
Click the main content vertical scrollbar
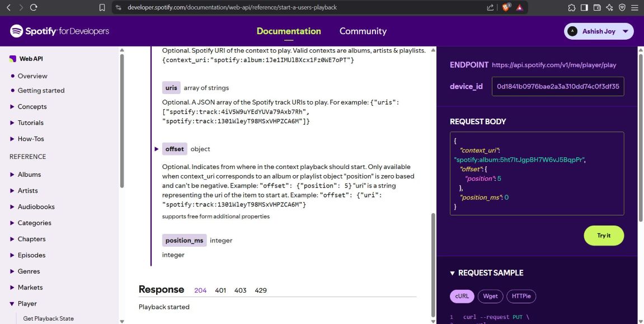pyautogui.click(x=433, y=265)
